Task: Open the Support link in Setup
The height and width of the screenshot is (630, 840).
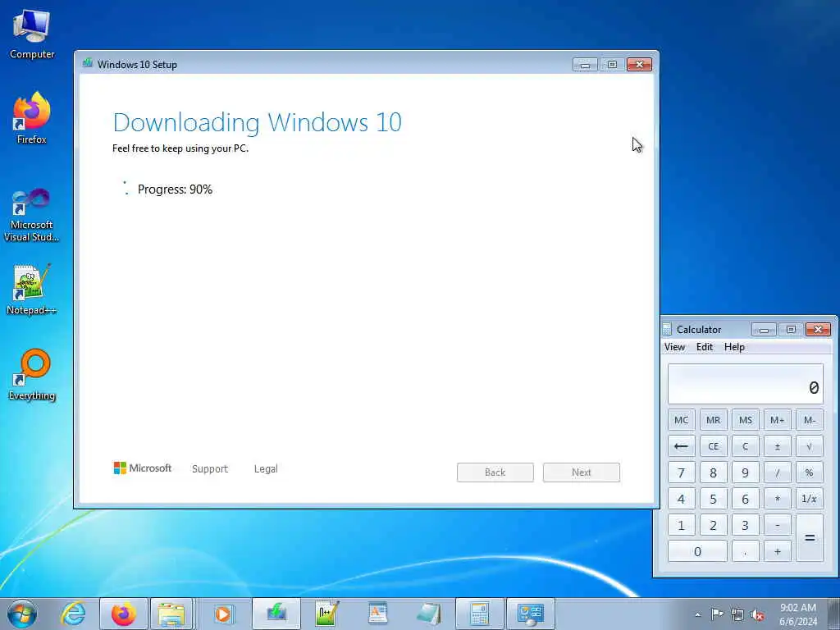Action: tap(210, 468)
